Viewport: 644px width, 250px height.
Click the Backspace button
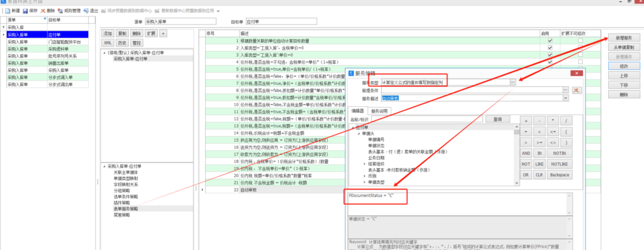click(559, 174)
